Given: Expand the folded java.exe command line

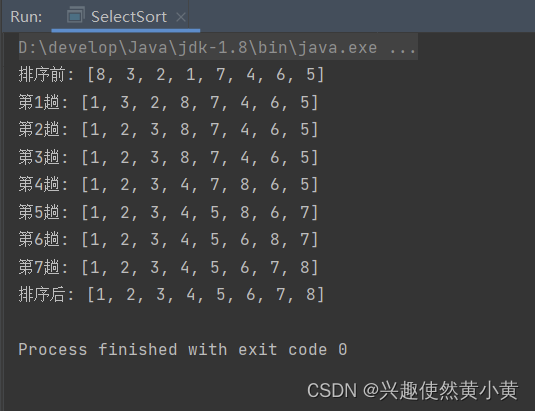Looking at the screenshot, I should pyautogui.click(x=218, y=47).
